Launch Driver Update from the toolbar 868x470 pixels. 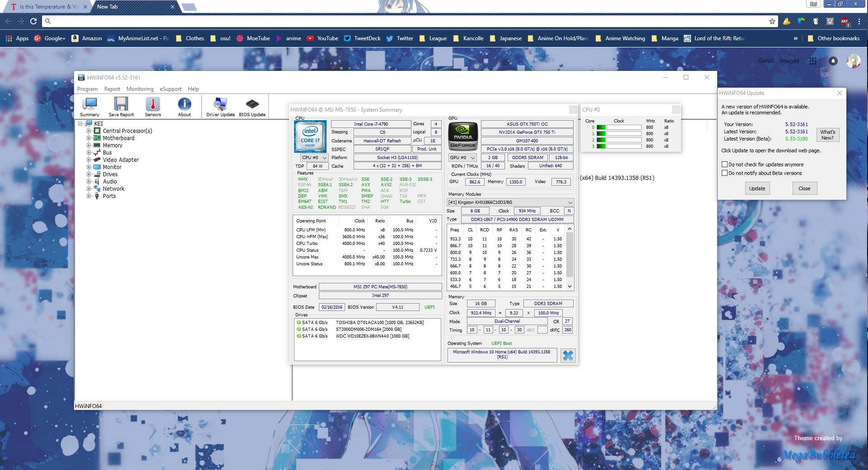220,107
